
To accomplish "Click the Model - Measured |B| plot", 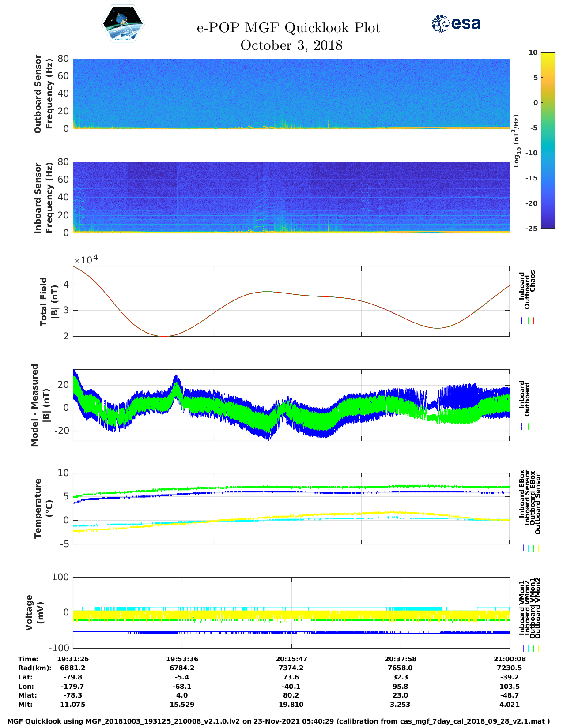I will [x=291, y=405].
